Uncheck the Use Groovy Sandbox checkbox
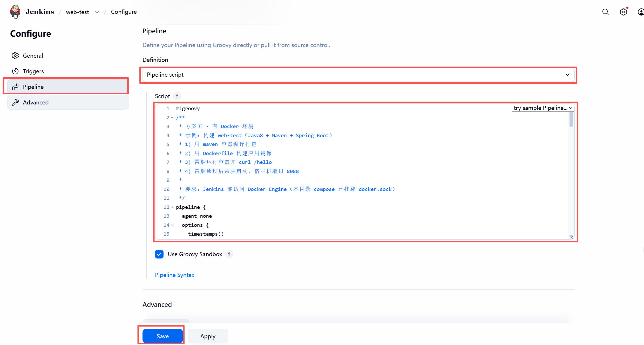644x345 pixels. click(x=159, y=254)
